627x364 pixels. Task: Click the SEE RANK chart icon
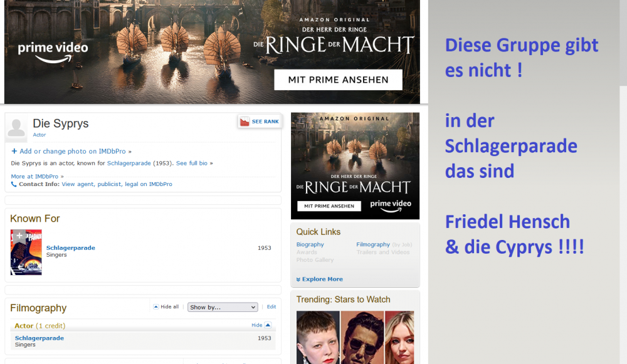tap(245, 122)
